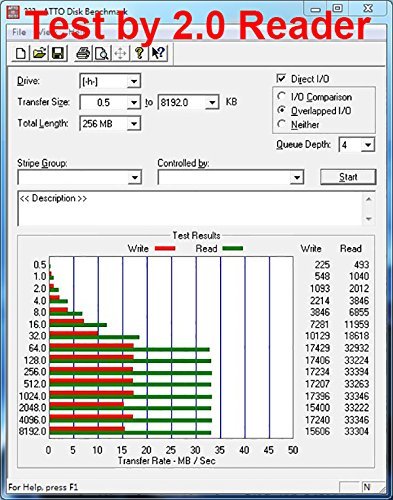
Task: Open Print Preview from toolbar
Action: tap(101, 53)
